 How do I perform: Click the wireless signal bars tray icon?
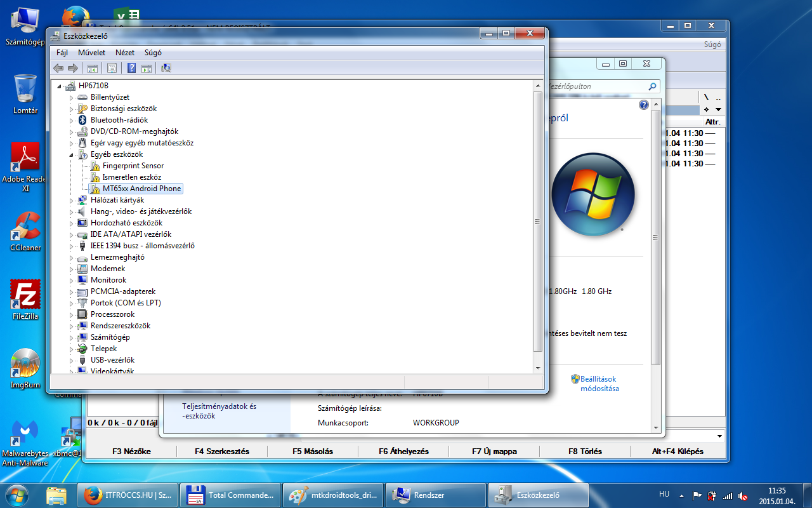click(728, 495)
